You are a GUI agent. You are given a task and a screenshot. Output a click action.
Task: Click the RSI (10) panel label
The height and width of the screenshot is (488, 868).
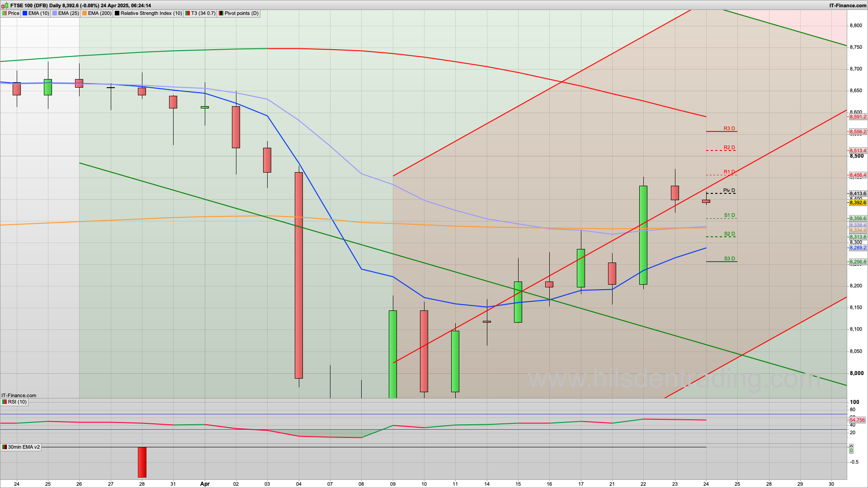tap(17, 402)
